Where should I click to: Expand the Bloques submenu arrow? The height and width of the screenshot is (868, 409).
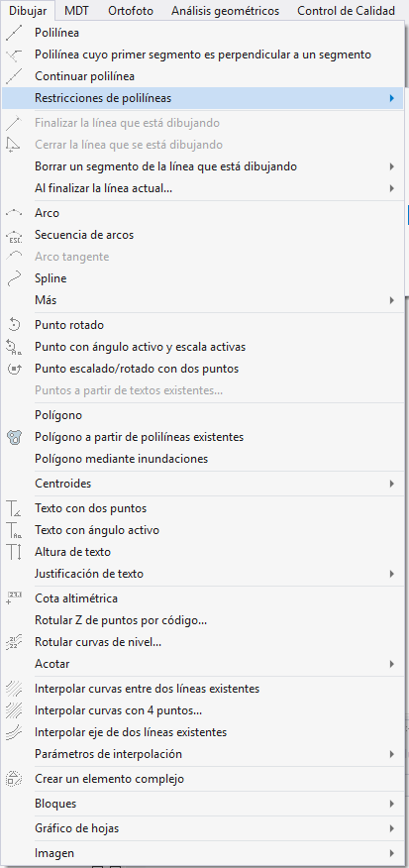pos(391,804)
